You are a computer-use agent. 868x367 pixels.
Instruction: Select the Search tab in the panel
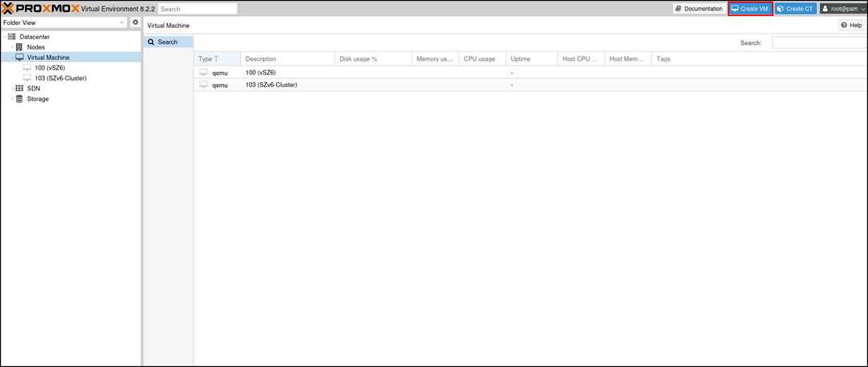tap(168, 42)
